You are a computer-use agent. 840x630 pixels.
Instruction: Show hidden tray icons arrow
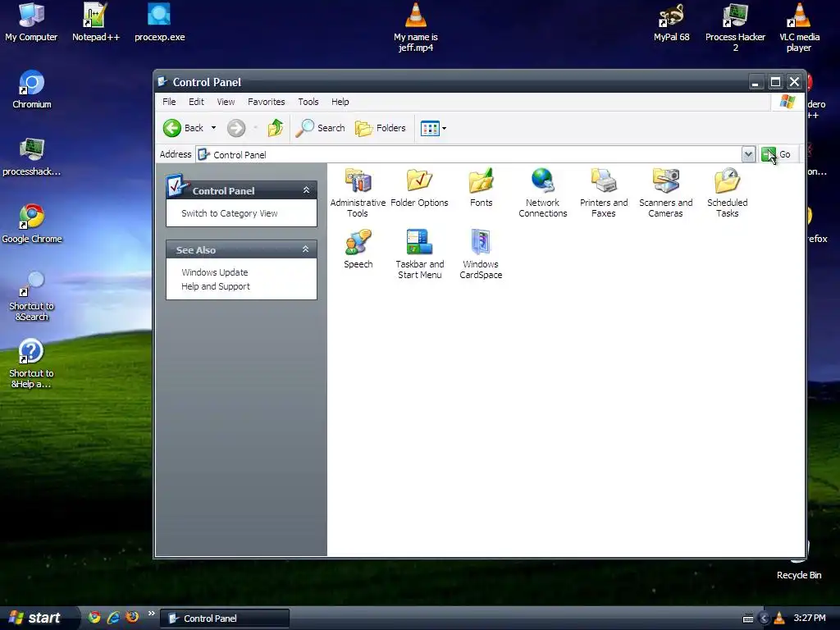pos(765,619)
